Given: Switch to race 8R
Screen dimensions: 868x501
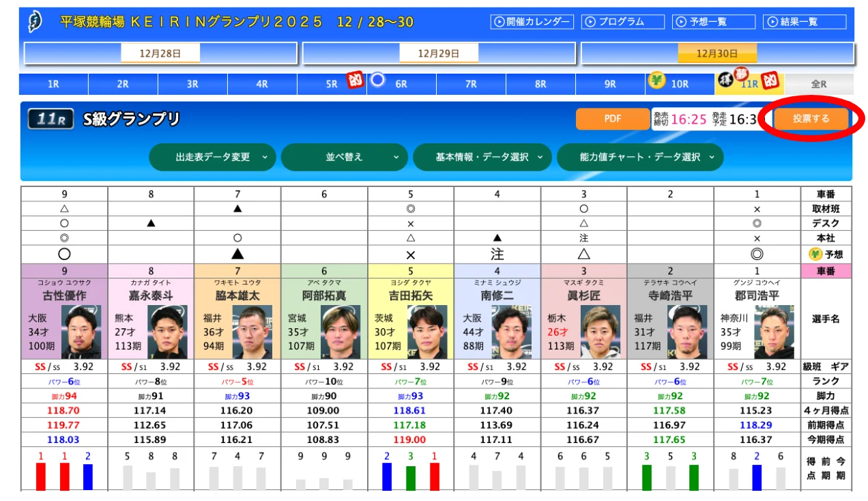Looking at the screenshot, I should tap(540, 84).
